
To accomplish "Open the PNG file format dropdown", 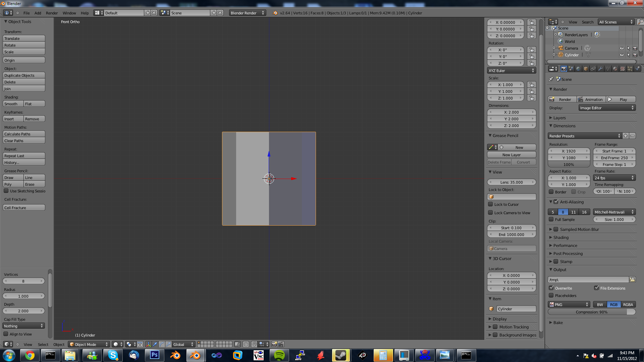I will [x=569, y=304].
